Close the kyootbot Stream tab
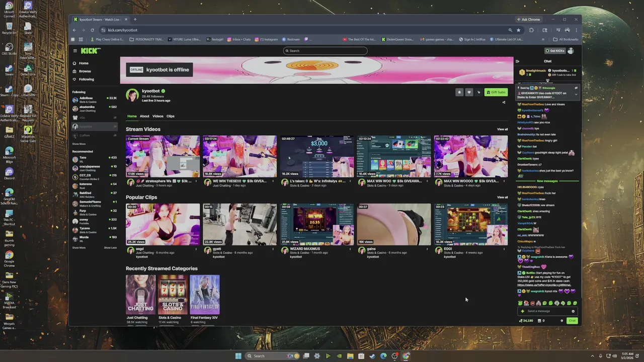 [126, 20]
